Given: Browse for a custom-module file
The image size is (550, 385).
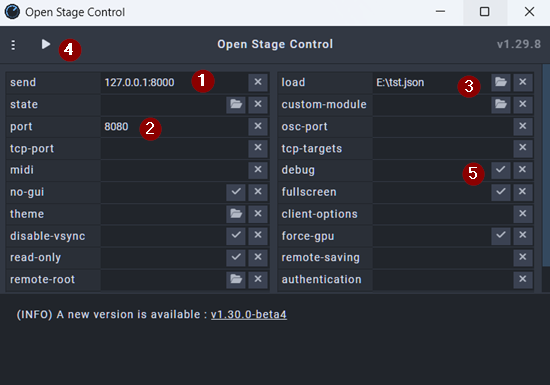Looking at the screenshot, I should pos(501,104).
